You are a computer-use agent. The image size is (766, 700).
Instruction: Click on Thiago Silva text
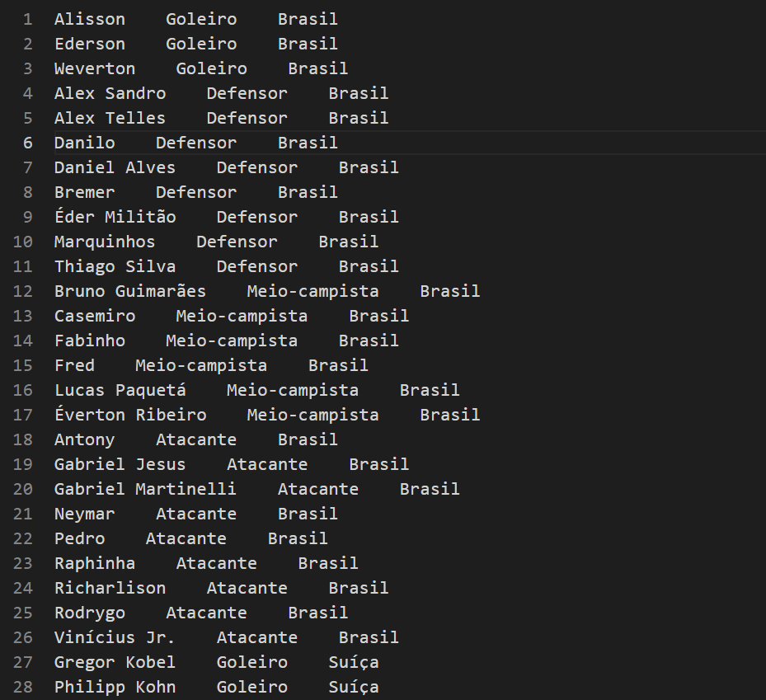coord(115,266)
